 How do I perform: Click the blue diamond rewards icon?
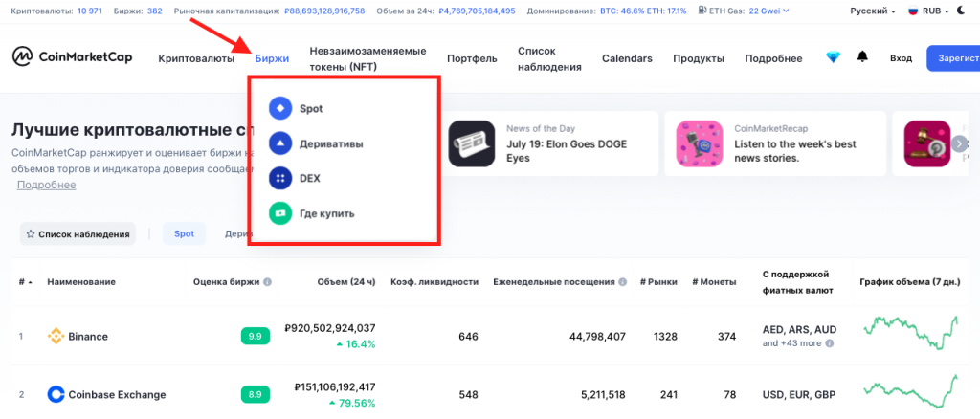click(x=833, y=57)
